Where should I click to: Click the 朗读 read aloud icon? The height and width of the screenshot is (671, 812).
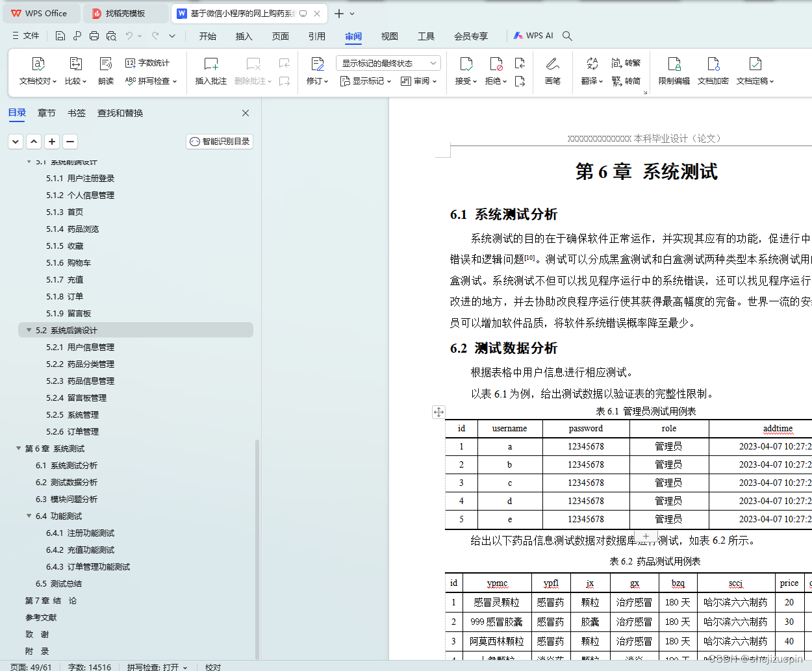(106, 64)
